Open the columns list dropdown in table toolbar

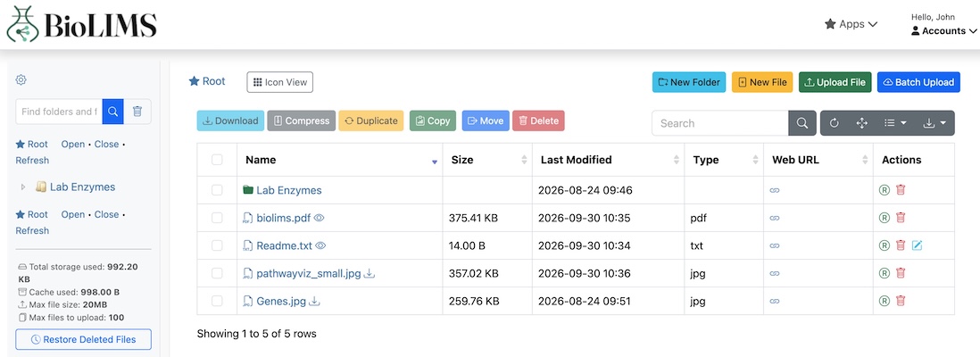coord(895,123)
